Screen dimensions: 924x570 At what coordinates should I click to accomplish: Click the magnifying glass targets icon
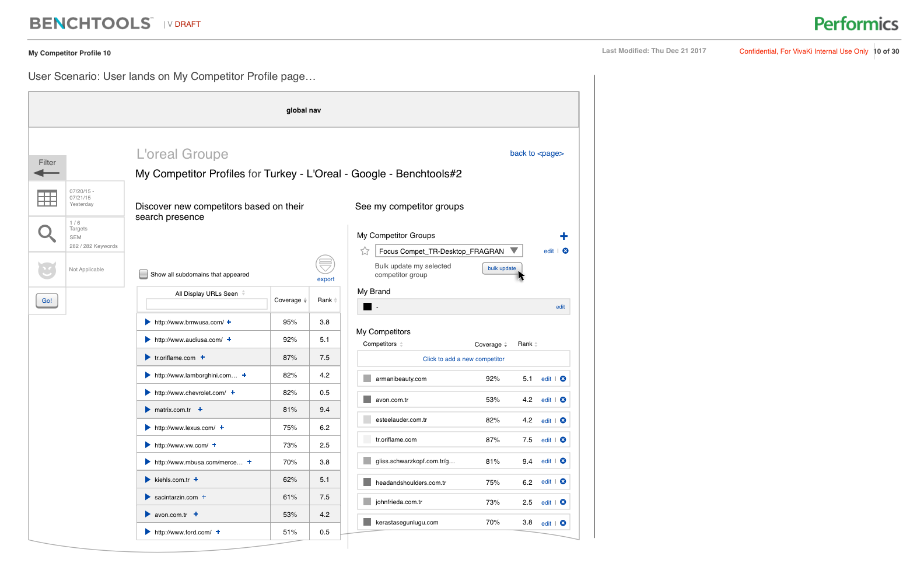[47, 234]
